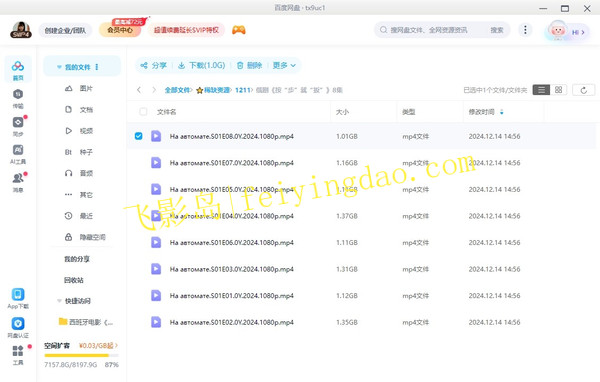
Task: Click the storage usage progress bar
Action: click(81, 355)
